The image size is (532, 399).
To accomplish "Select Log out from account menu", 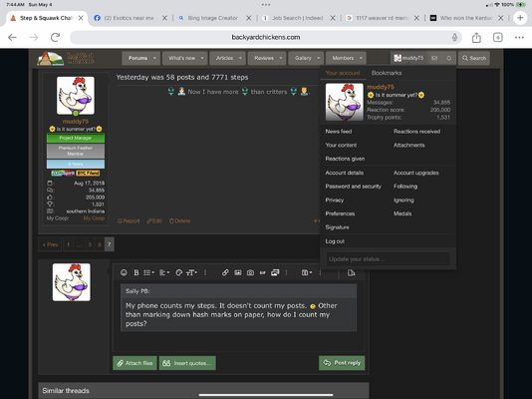I will 335,241.
